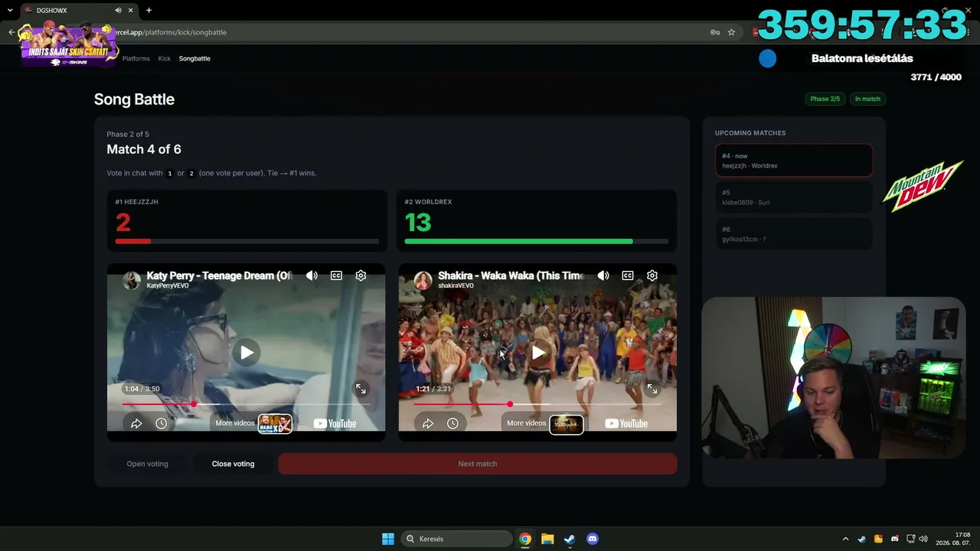Open a new browser tab
The height and width of the screenshot is (551, 980).
point(149,11)
